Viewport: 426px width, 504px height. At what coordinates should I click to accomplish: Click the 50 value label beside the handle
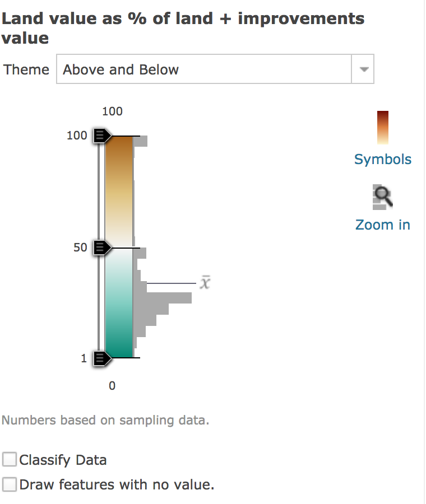[80, 248]
